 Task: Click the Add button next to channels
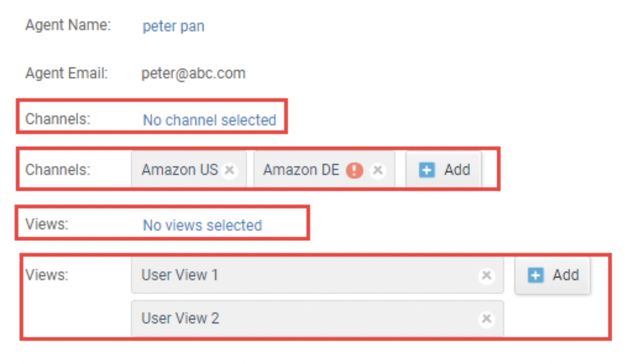point(444,169)
